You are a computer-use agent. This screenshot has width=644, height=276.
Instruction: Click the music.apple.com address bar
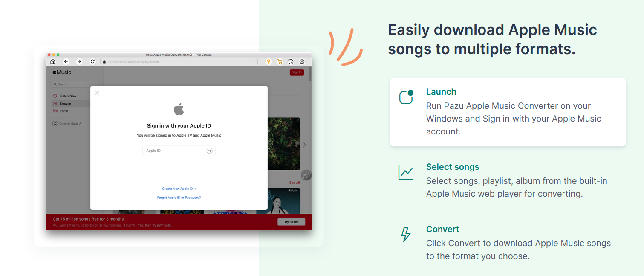pos(179,62)
